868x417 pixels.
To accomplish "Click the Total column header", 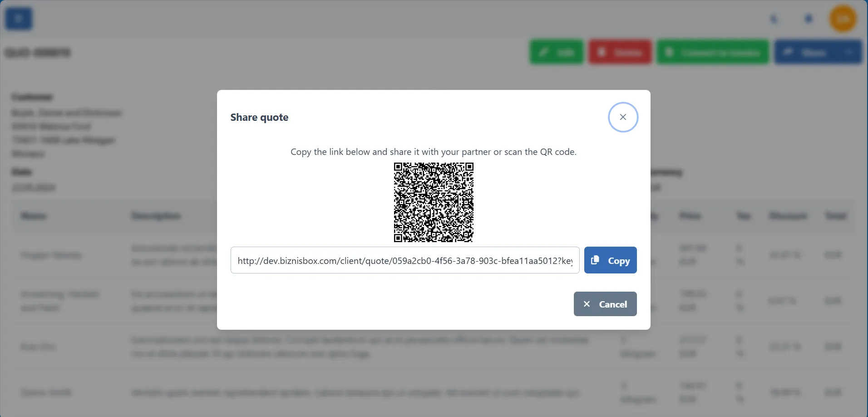I will point(836,216).
